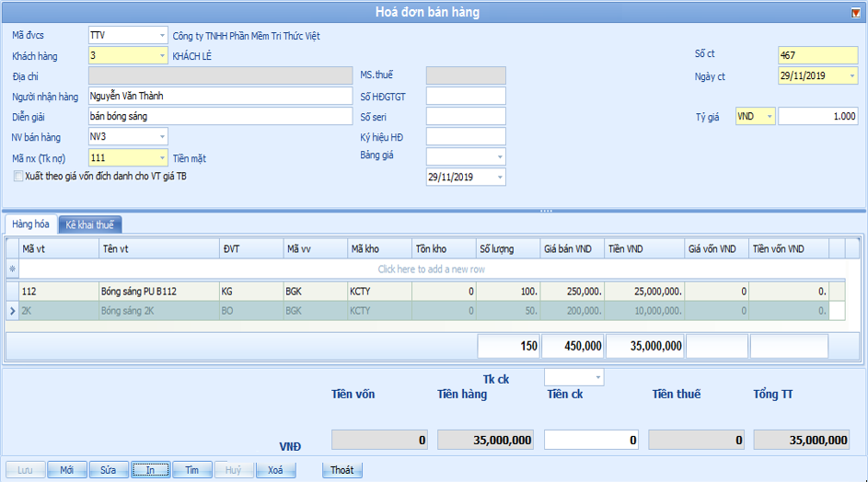Open the Ngày ct date picker dropdown
This screenshot has height=482, width=868.
pos(851,76)
